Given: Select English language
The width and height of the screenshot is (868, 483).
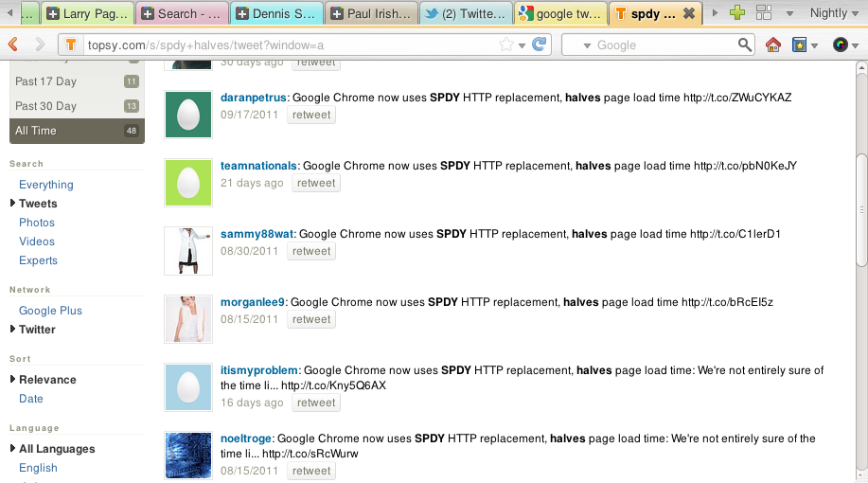Looking at the screenshot, I should point(38,468).
